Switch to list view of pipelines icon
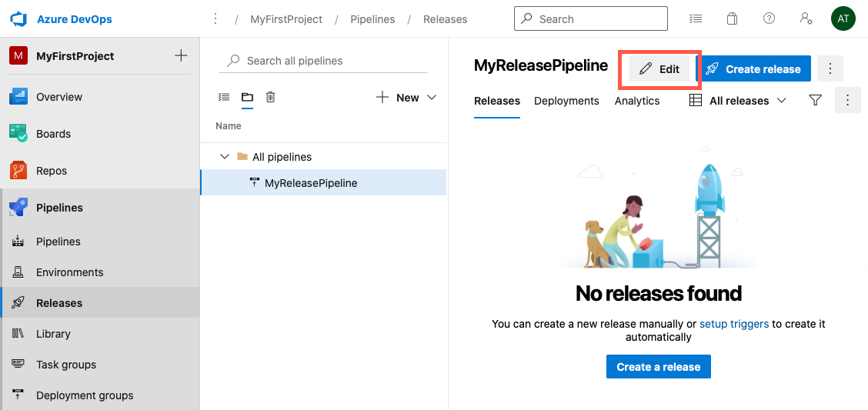 tap(224, 98)
